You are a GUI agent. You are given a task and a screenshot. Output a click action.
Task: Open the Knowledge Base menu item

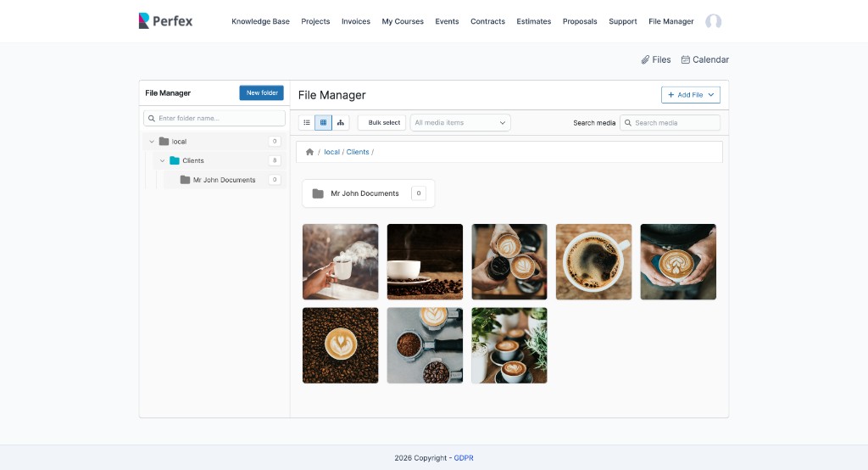[x=260, y=21]
